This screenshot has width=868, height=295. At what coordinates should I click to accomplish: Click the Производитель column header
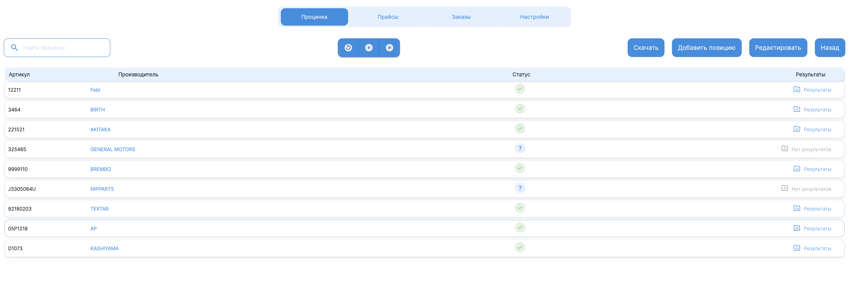[138, 74]
